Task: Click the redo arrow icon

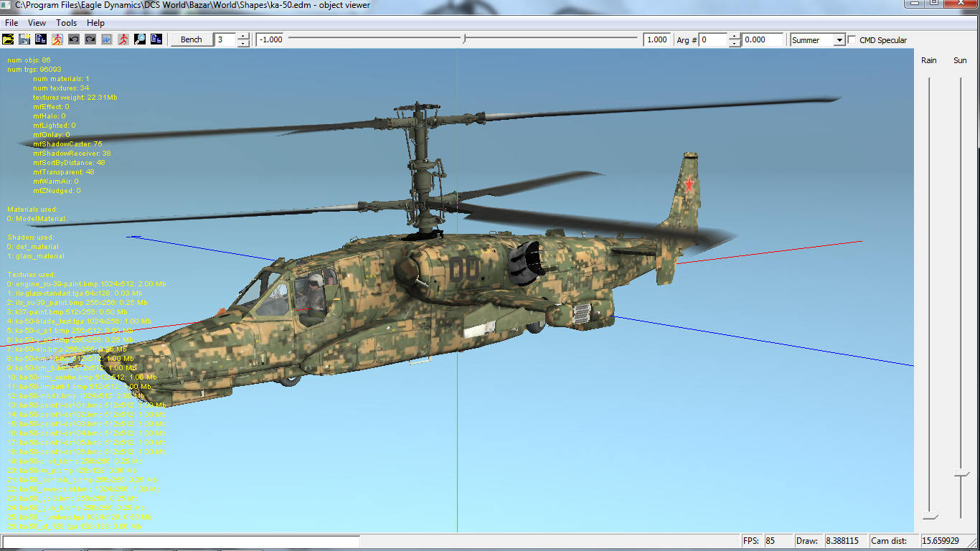Action: click(90, 39)
